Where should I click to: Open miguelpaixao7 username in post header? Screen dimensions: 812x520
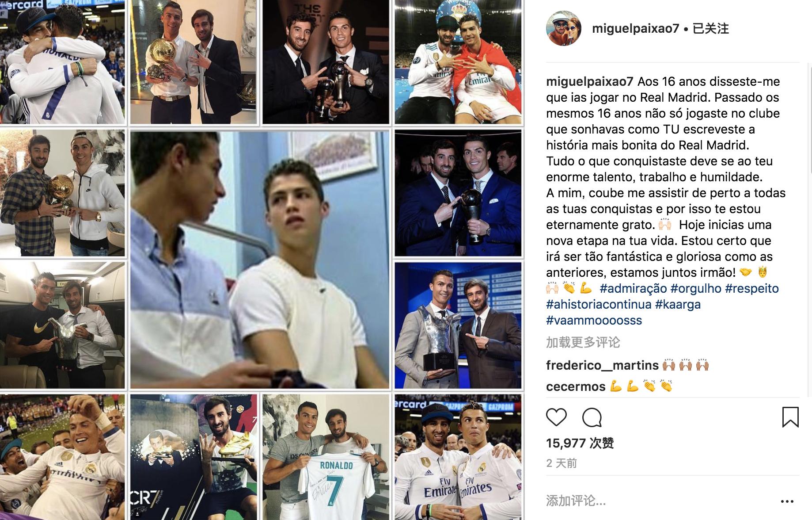point(635,29)
